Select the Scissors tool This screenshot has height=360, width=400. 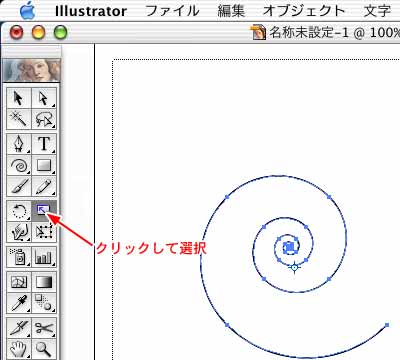(x=44, y=328)
